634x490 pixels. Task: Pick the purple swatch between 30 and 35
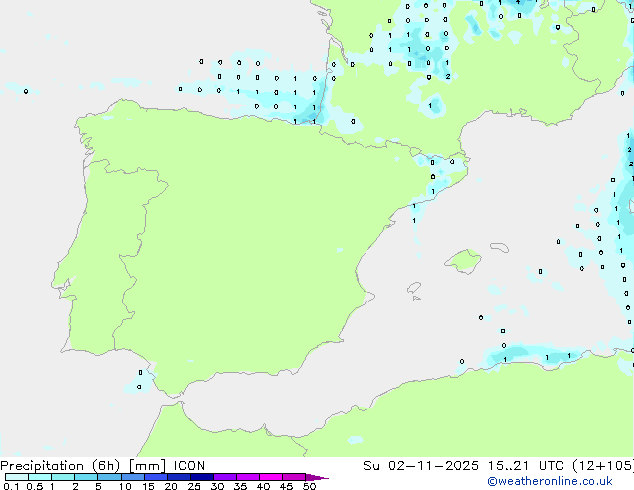tap(225, 477)
